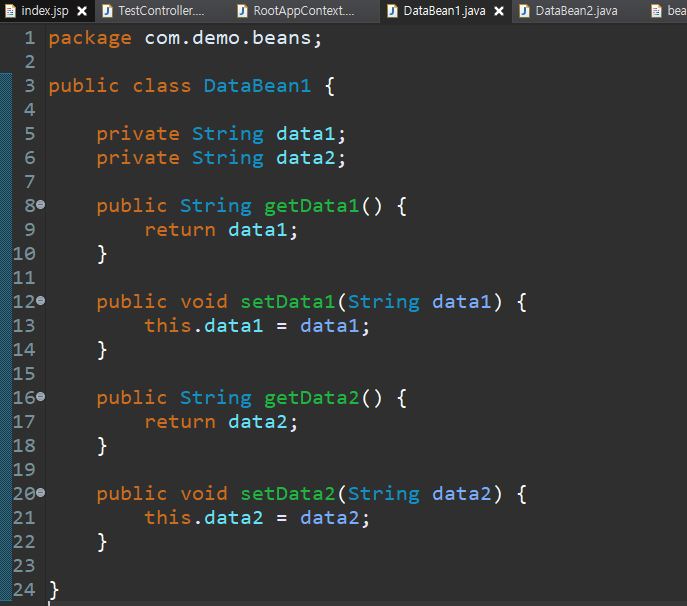Click line number 1 in the gutter
Image resolution: width=687 pixels, height=606 pixels.
point(29,38)
